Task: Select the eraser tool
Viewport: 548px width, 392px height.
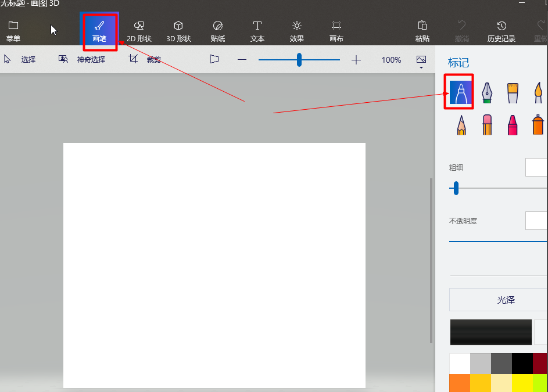Action: click(487, 125)
